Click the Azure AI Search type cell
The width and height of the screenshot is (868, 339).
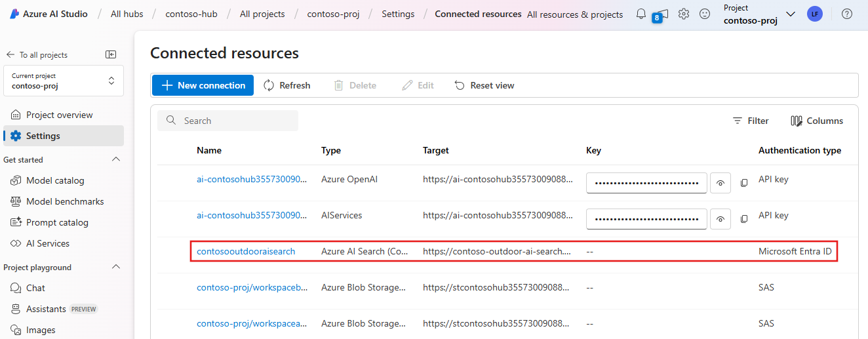click(x=364, y=251)
